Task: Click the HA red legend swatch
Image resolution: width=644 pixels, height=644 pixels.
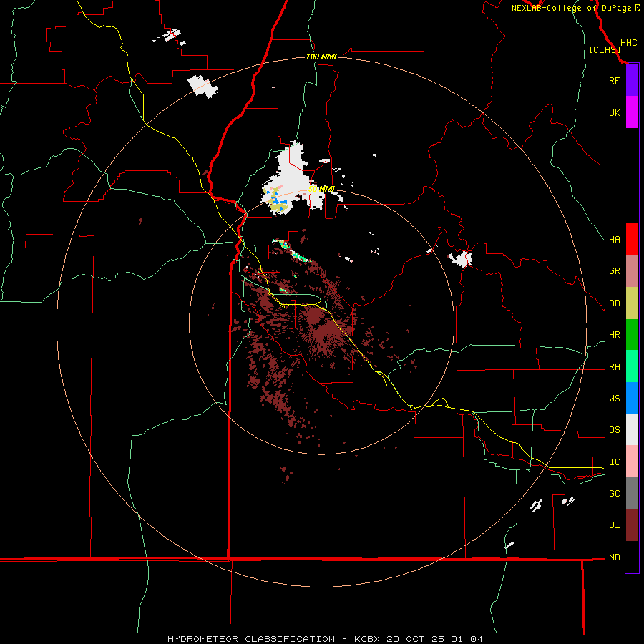Action: click(x=632, y=239)
